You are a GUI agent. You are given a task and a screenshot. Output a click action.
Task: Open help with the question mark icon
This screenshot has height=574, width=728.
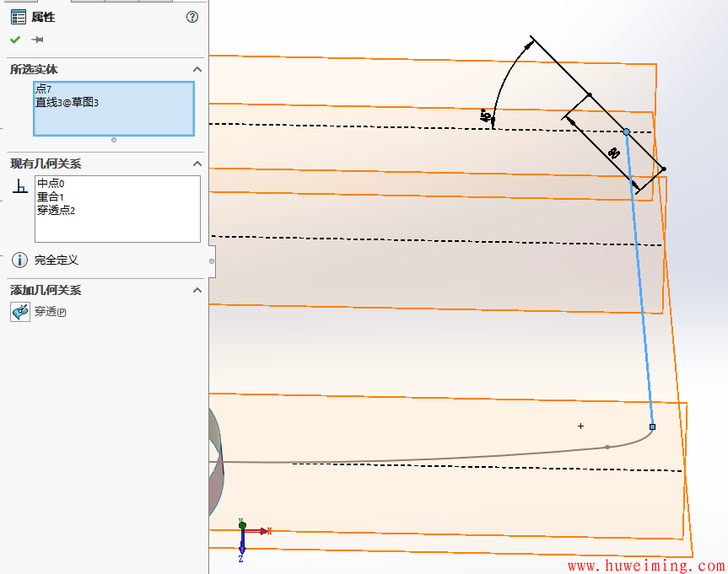click(192, 17)
